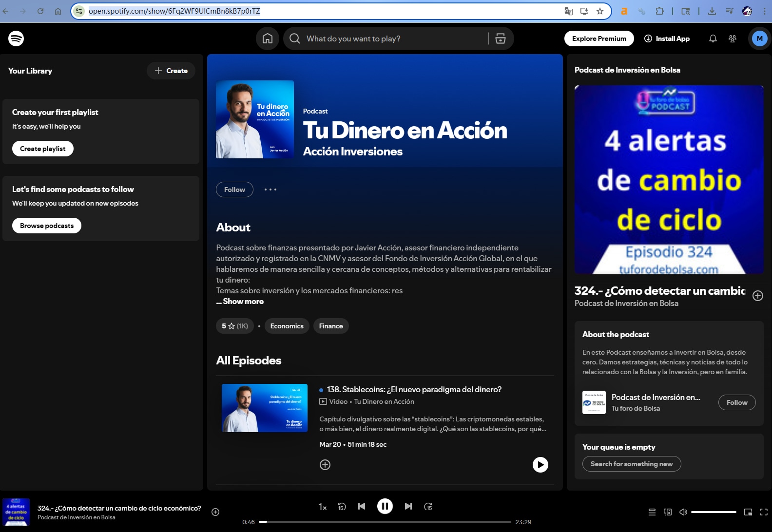
Task: Mute the volume
Action: (683, 512)
